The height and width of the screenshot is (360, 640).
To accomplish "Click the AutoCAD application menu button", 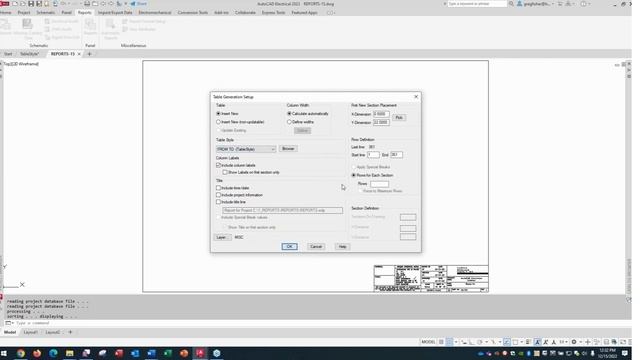I will tap(4, 4).
